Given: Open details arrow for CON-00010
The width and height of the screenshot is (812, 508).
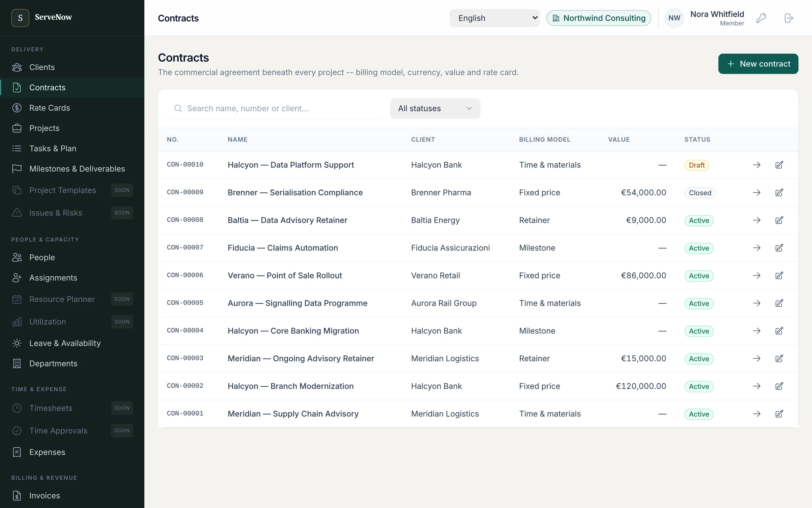Looking at the screenshot, I should pos(757,165).
